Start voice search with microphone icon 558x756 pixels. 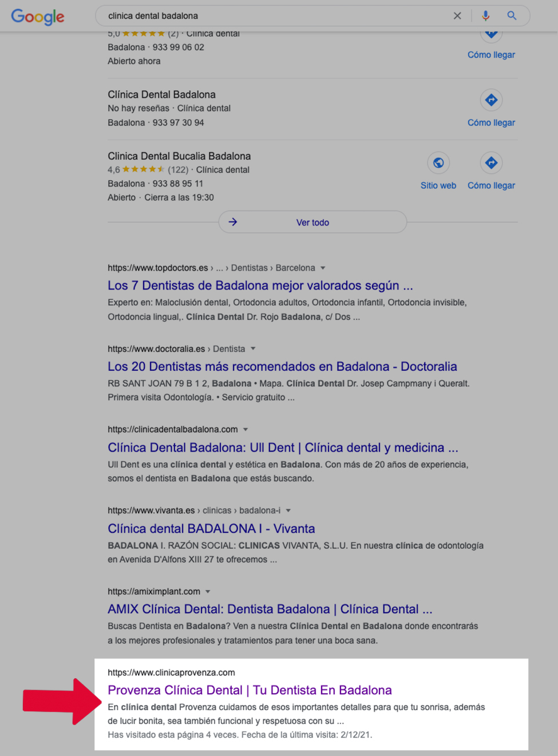click(x=485, y=16)
